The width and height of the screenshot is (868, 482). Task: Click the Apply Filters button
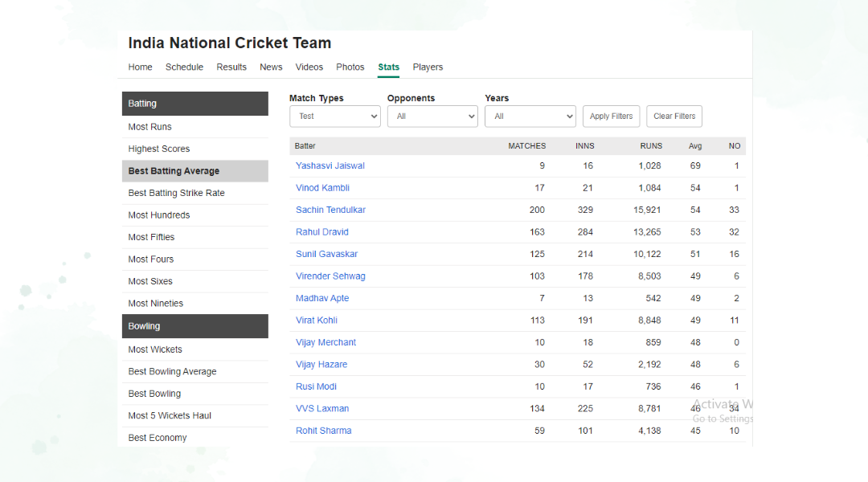[x=611, y=116]
